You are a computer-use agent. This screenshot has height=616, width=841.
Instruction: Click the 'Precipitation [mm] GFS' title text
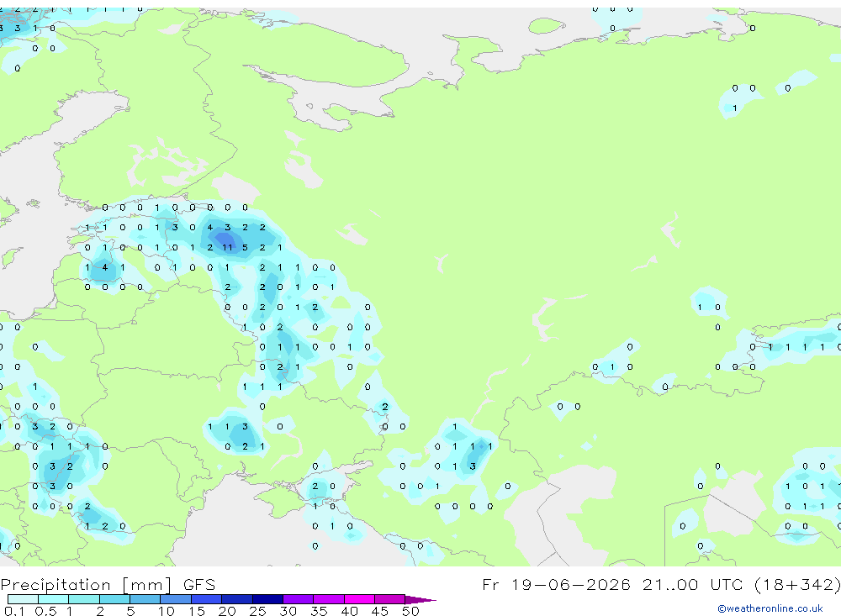pyautogui.click(x=108, y=585)
